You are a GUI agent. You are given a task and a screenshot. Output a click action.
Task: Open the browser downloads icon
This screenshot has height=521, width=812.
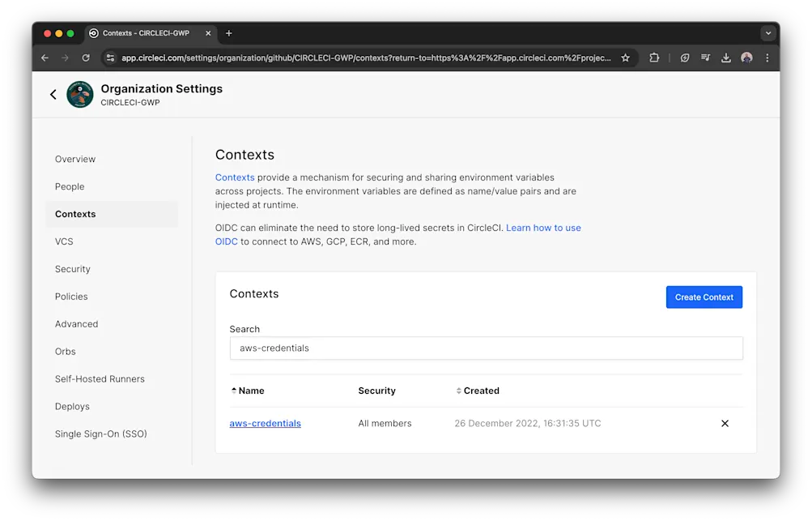725,58
